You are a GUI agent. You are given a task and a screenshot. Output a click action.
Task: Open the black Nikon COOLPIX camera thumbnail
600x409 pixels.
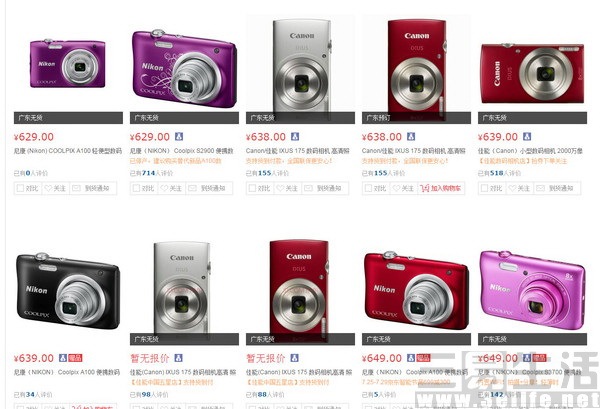click(x=68, y=291)
